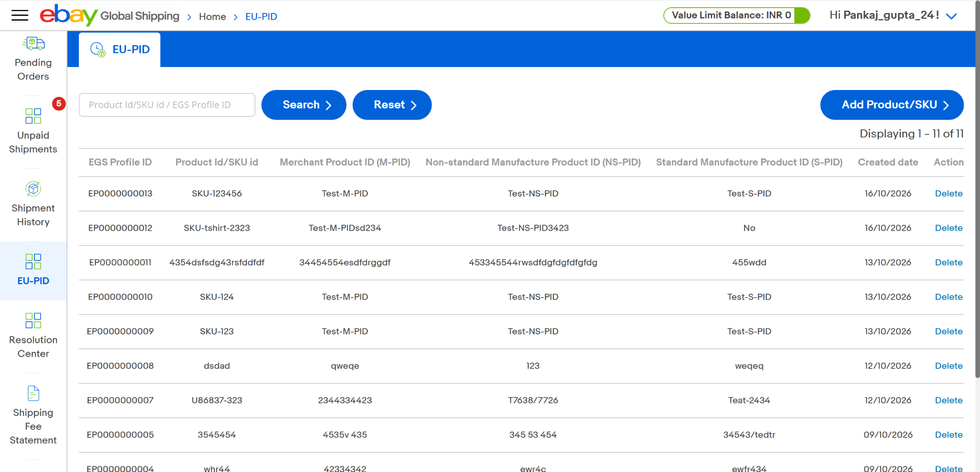The width and height of the screenshot is (980, 472).
Task: Click the Shipping Fee Statement document icon
Action: [x=33, y=393]
